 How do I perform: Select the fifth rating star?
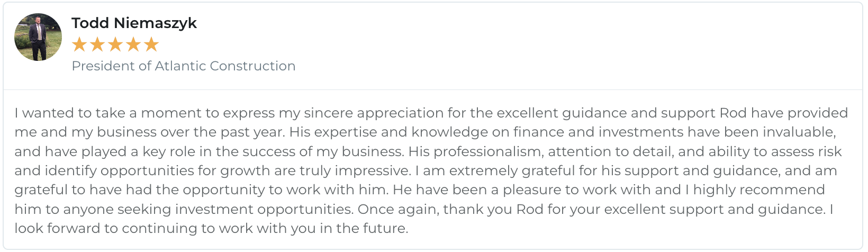151,44
